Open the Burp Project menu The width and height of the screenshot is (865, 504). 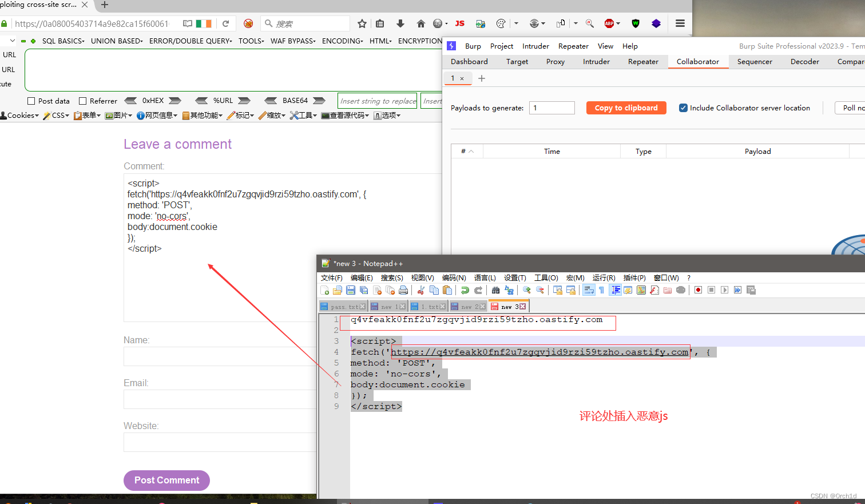coord(502,46)
